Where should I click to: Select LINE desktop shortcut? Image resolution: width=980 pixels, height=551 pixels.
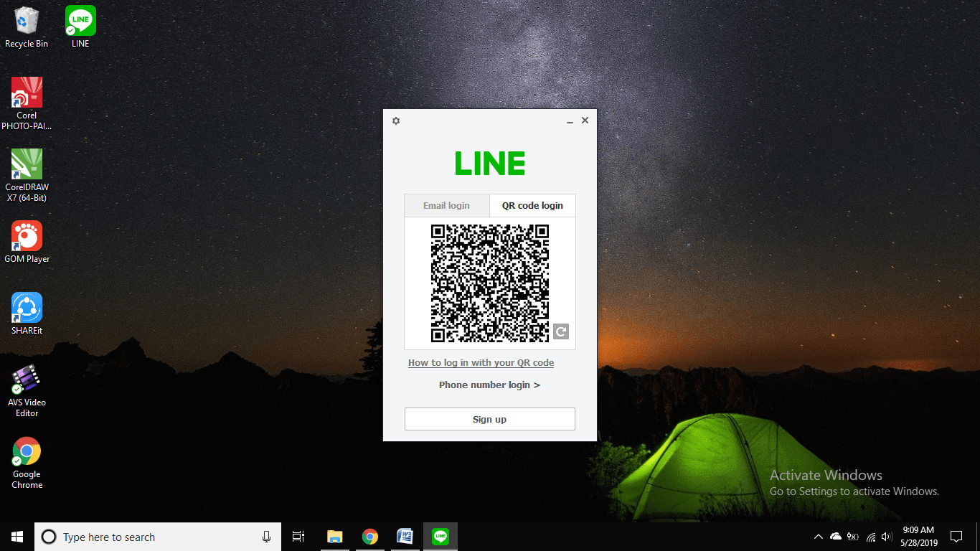pyautogui.click(x=80, y=27)
